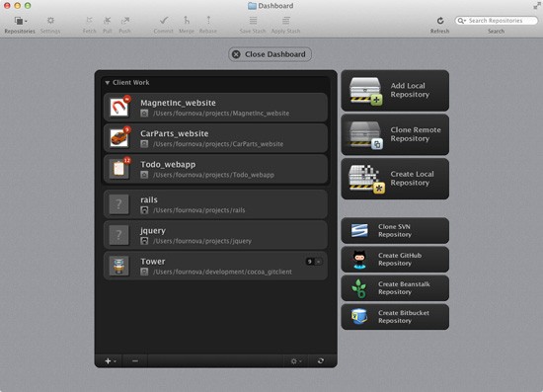
Task: Click Close Dashboard button
Action: [x=271, y=54]
